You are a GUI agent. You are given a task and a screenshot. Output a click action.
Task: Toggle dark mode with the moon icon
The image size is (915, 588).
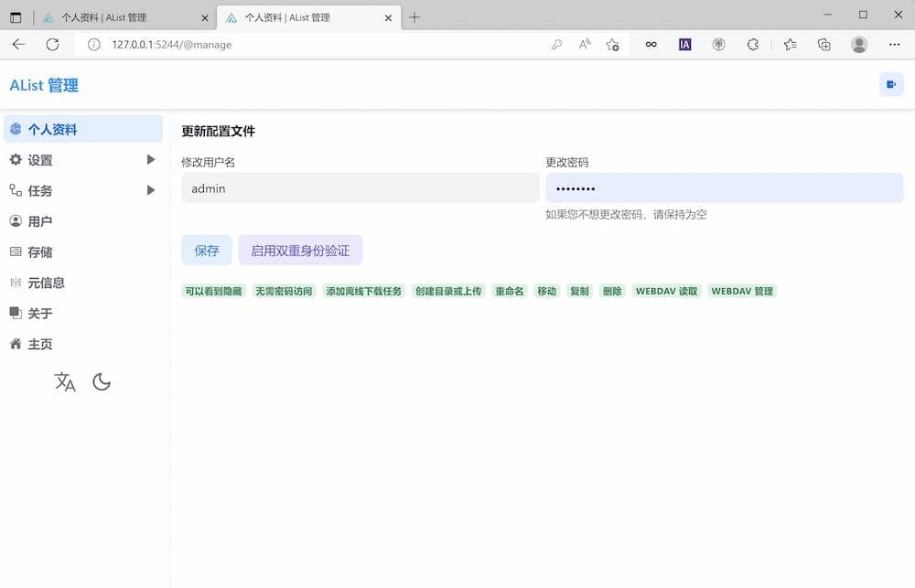(102, 382)
